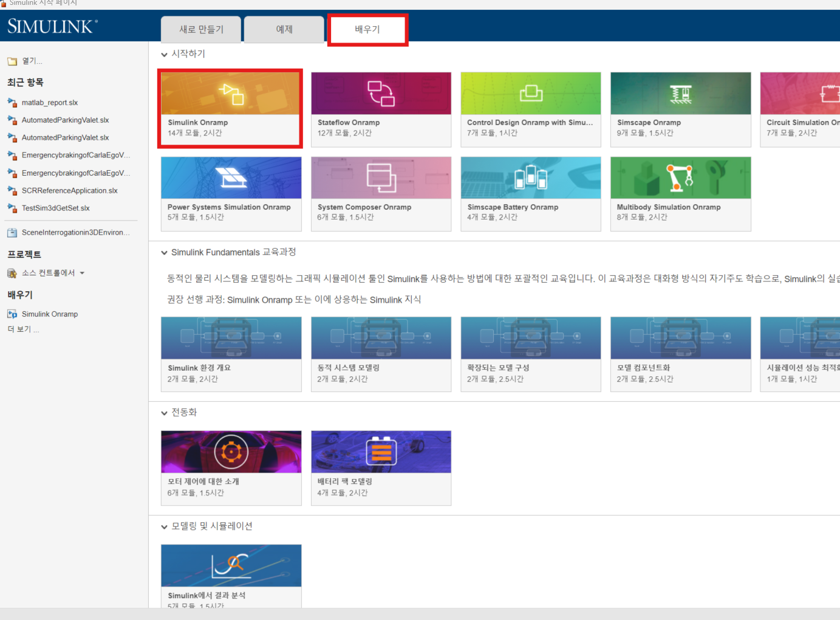Collapse the 시작하기 section
Viewport: 840px width, 620px height.
pyautogui.click(x=164, y=55)
